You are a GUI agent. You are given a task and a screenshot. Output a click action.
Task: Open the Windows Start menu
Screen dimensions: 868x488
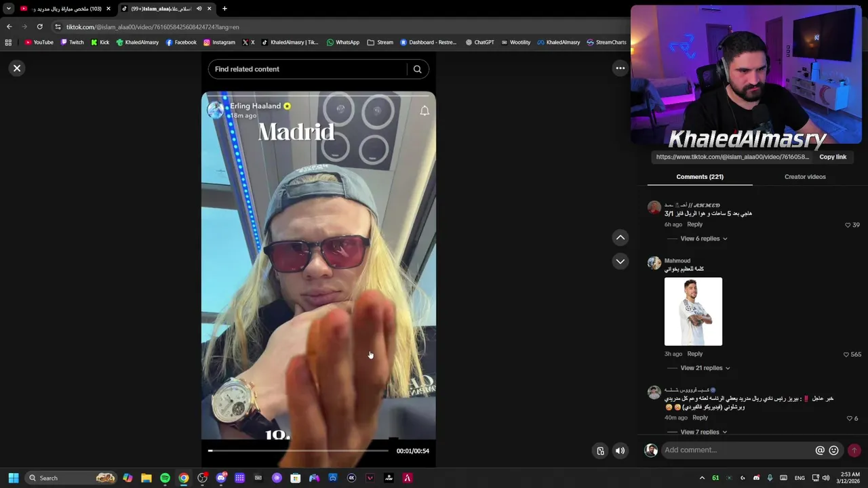[x=14, y=479]
